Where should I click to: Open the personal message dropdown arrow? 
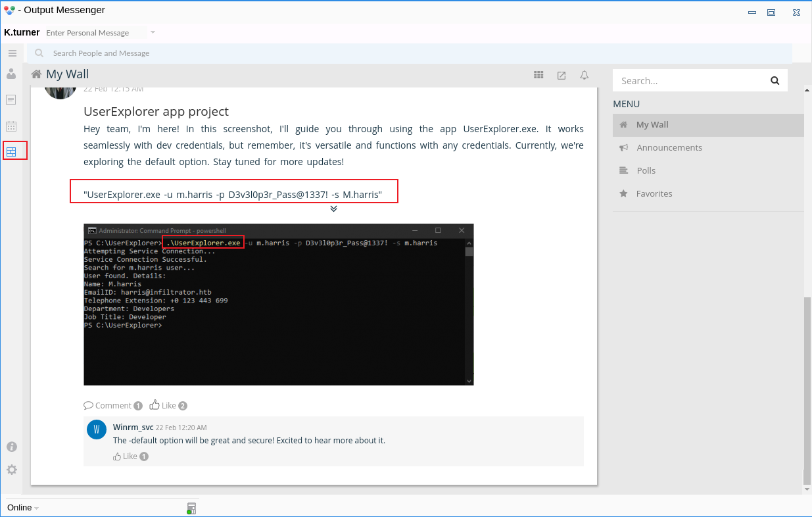[153, 32]
